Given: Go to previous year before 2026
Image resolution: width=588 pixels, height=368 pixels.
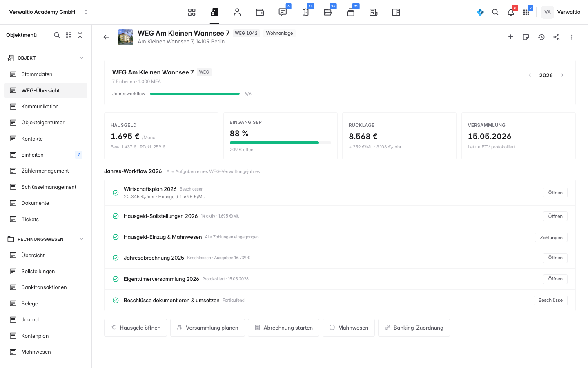Looking at the screenshot, I should pyautogui.click(x=530, y=75).
